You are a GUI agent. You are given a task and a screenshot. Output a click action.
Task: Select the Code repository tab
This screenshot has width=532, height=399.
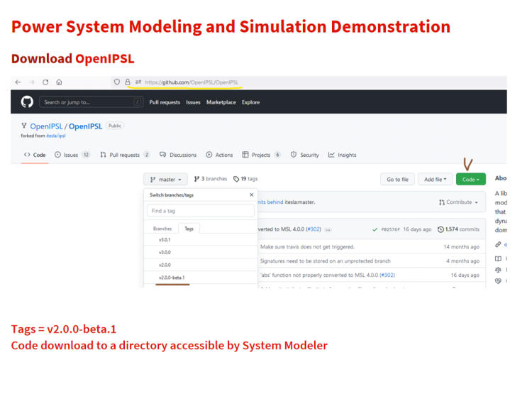(x=35, y=155)
